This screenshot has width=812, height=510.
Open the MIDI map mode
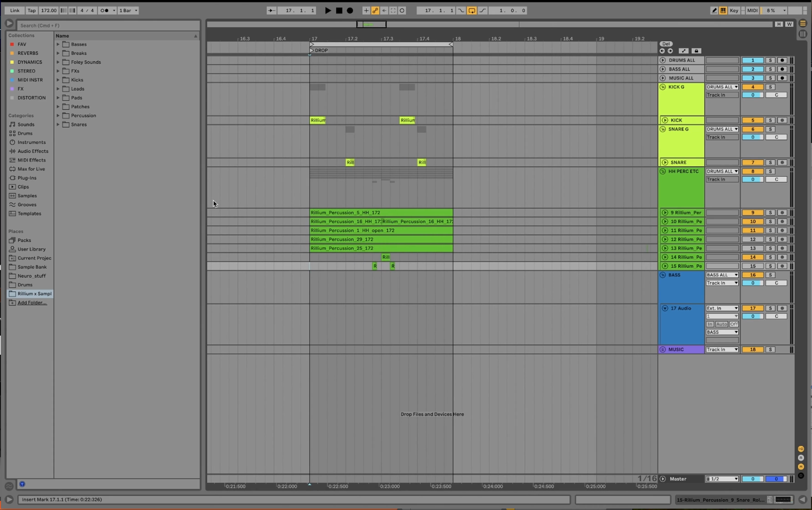752,10
